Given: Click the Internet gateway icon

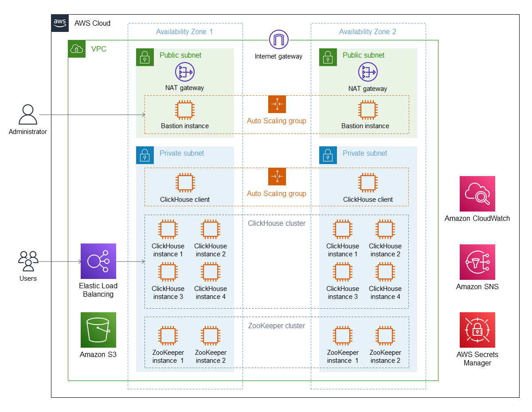Looking at the screenshot, I should coord(278,40).
